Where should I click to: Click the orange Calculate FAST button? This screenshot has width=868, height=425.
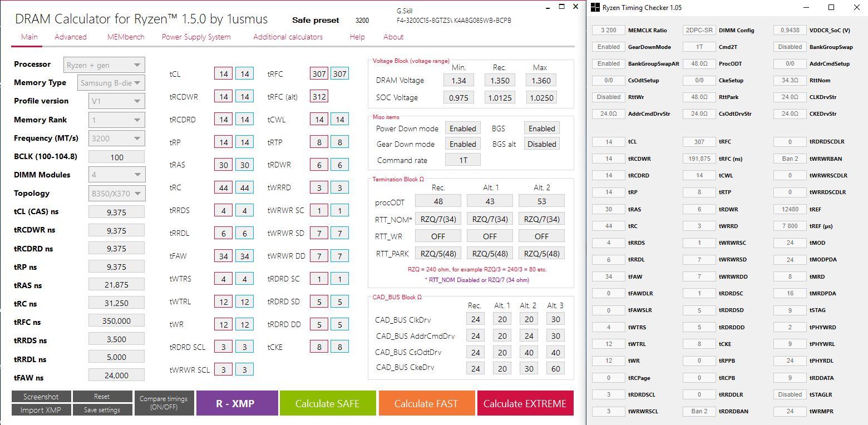click(x=427, y=403)
